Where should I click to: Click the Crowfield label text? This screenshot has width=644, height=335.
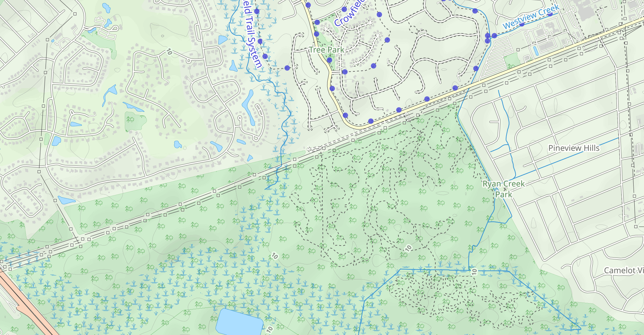tap(350, 13)
